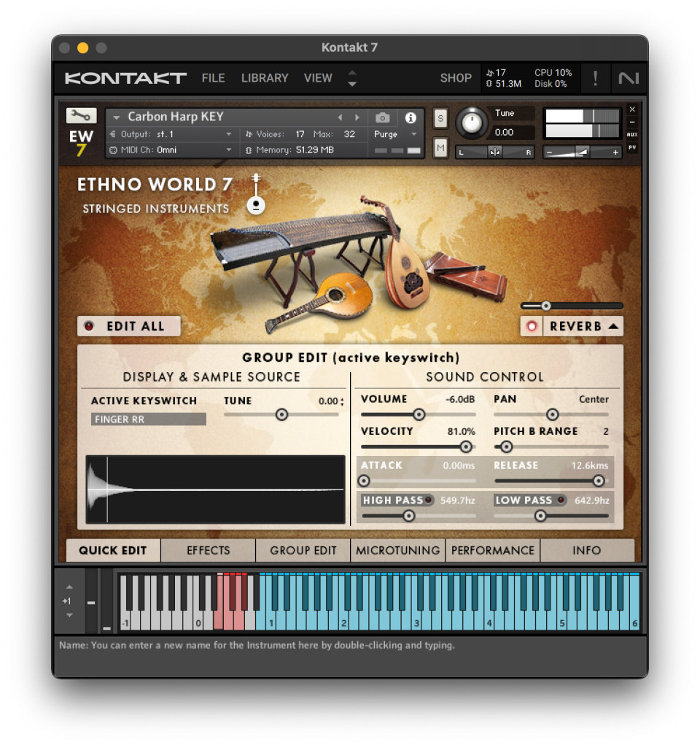The image size is (700, 747).
Task: Open the SHOP link
Action: [456, 78]
